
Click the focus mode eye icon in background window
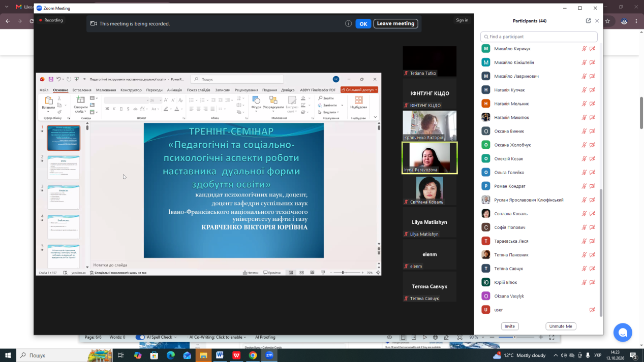point(389,337)
